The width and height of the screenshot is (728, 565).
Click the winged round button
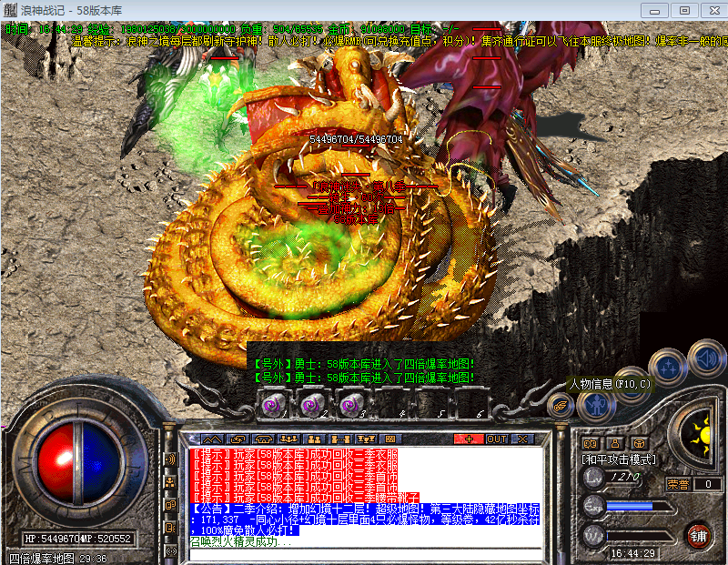click(x=562, y=406)
